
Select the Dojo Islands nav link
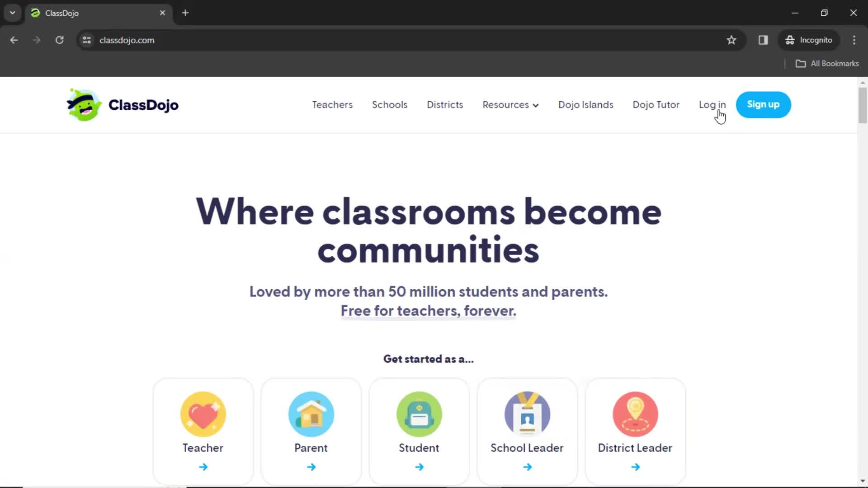(x=586, y=104)
